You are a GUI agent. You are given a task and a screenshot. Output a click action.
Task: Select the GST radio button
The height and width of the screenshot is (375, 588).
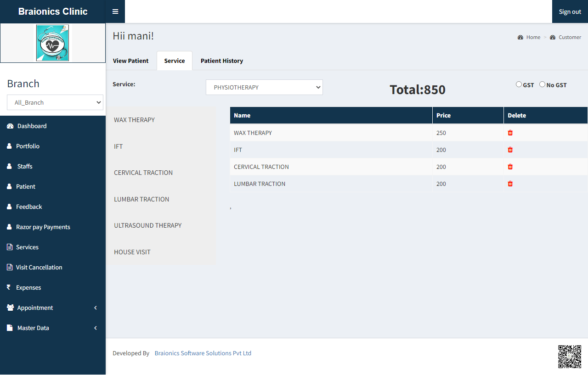[x=519, y=84]
